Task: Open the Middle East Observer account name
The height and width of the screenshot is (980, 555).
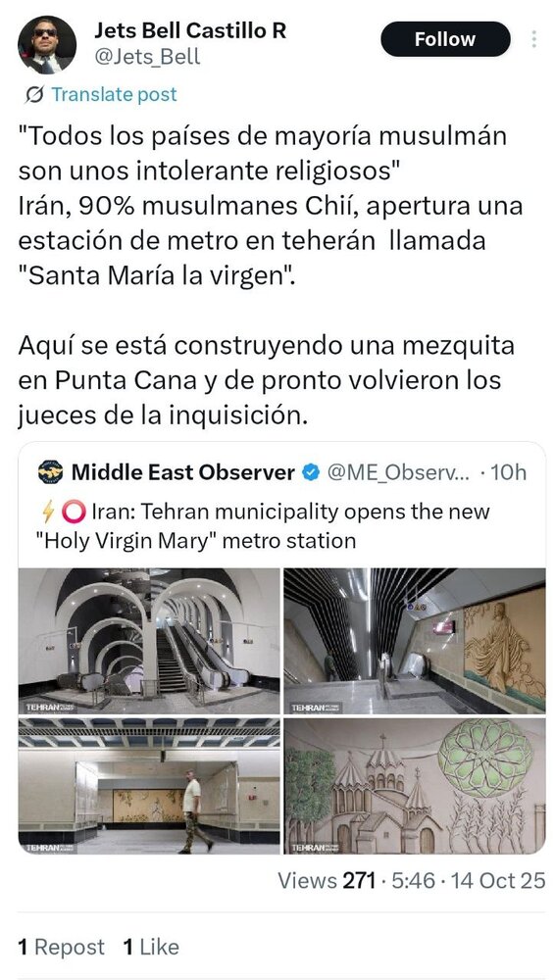Action: [x=182, y=472]
